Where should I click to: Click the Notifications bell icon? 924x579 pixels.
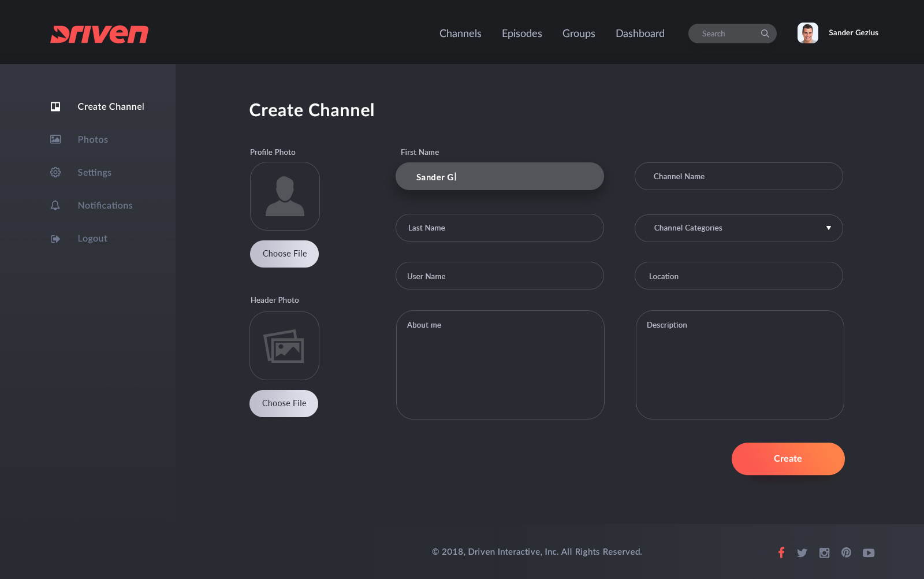tap(55, 205)
